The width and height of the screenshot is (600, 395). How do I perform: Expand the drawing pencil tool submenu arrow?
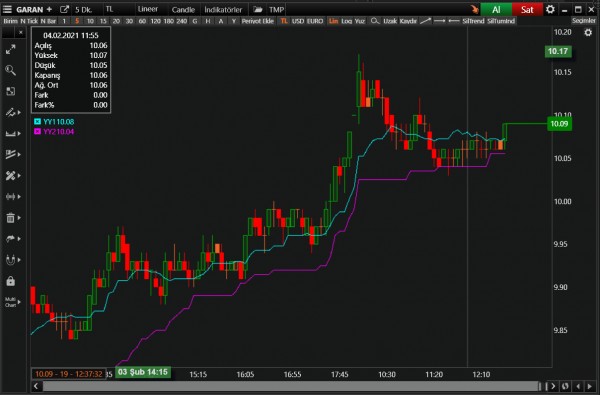click(x=19, y=113)
